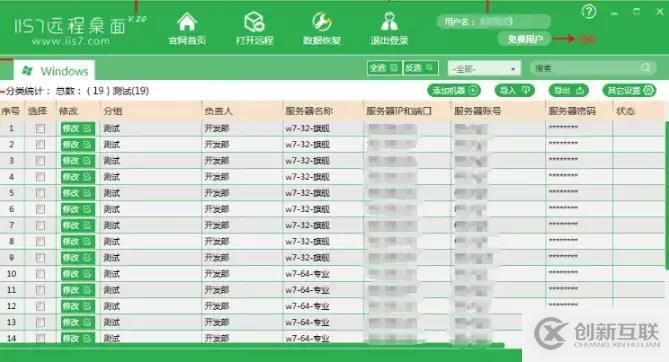Click the 修改 edit button in row 12

pos(77,306)
